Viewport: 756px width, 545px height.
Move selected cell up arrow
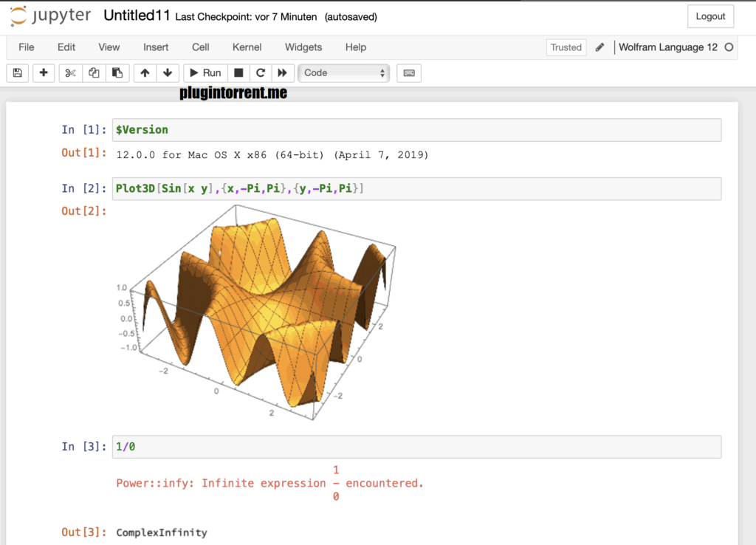pyautogui.click(x=145, y=73)
